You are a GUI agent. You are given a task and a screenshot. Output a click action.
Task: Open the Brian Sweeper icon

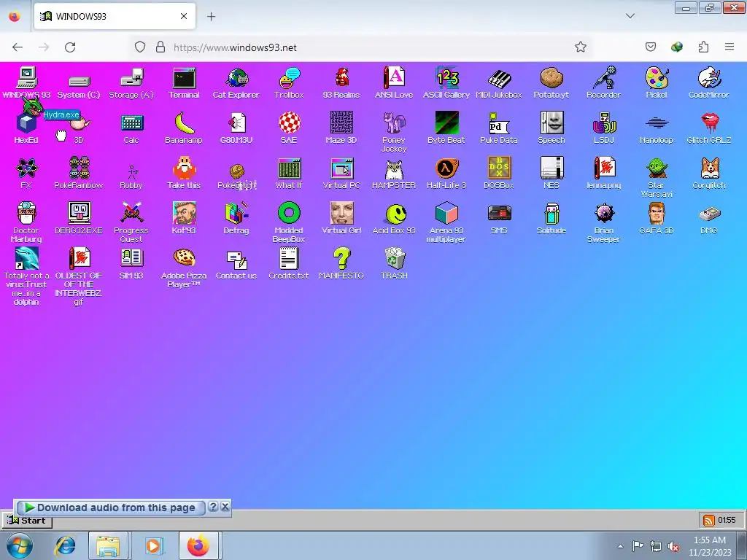(x=603, y=214)
